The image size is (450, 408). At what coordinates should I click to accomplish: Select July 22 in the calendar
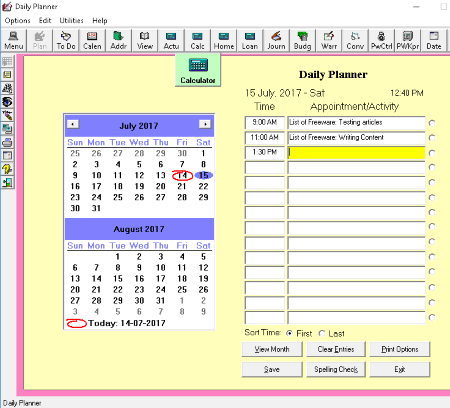pos(203,186)
